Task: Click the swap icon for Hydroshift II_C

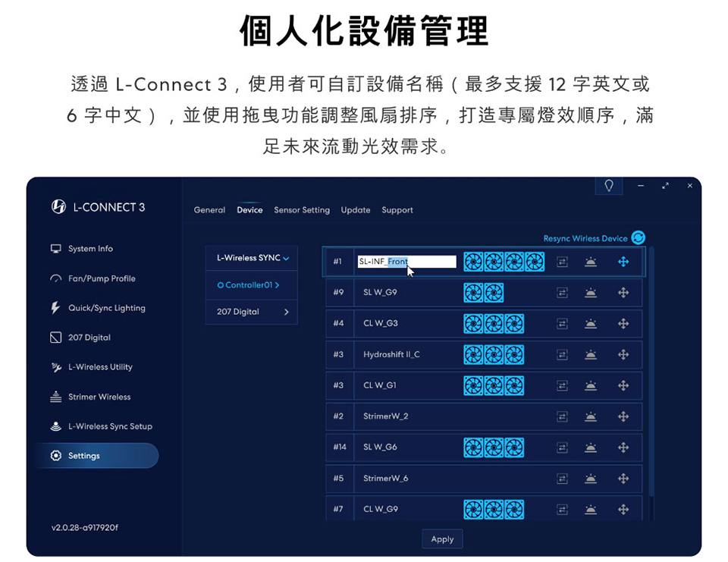Action: (x=562, y=355)
